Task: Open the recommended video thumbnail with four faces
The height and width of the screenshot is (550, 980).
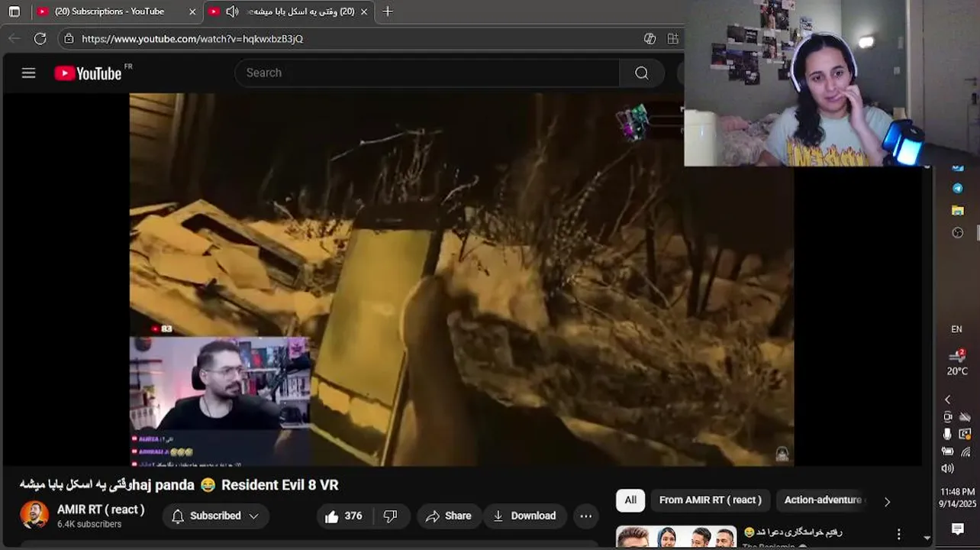Action: pyautogui.click(x=676, y=537)
